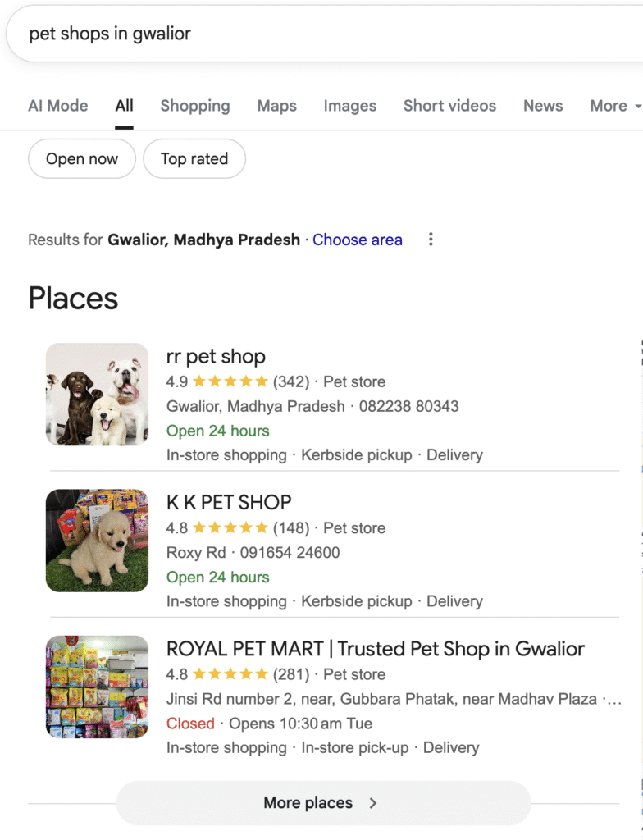Screen dimensions: 643x840
Task: Open the K K PET SHOP listing title
Action: 229,502
